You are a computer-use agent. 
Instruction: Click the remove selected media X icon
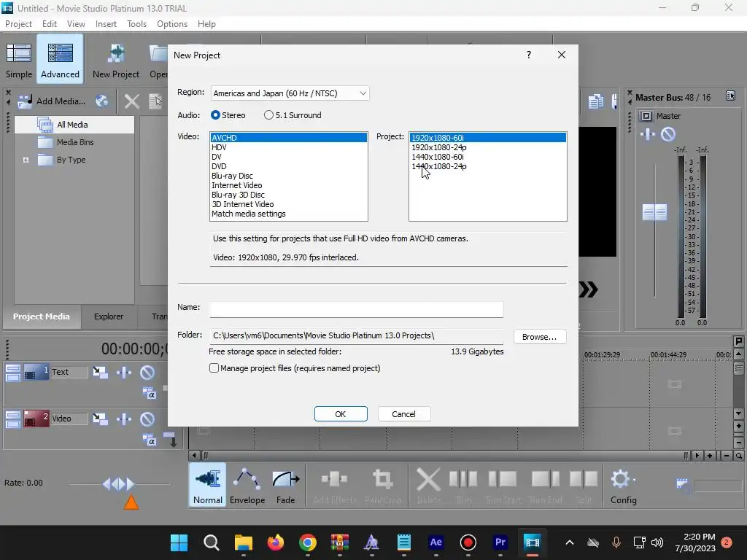click(131, 101)
